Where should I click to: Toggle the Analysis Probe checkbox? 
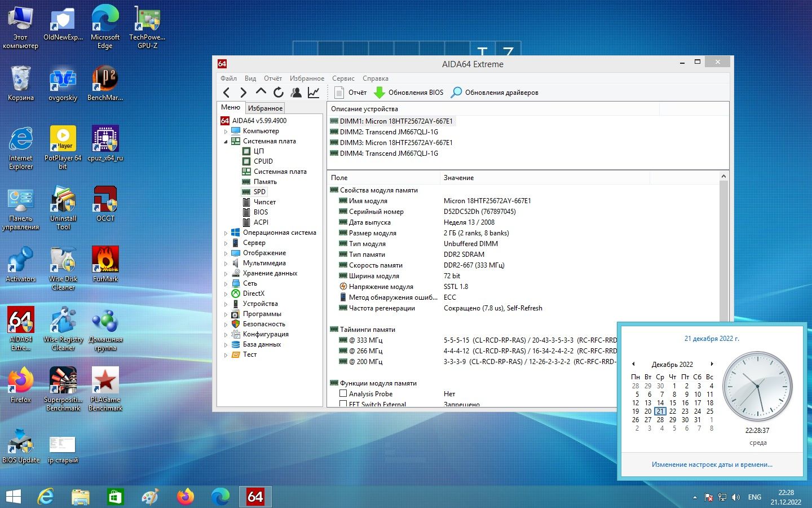343,393
